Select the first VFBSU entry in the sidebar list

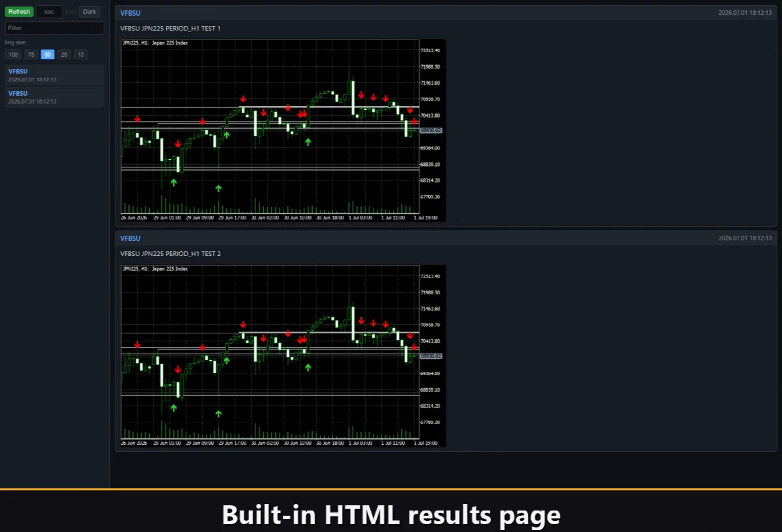(55, 75)
